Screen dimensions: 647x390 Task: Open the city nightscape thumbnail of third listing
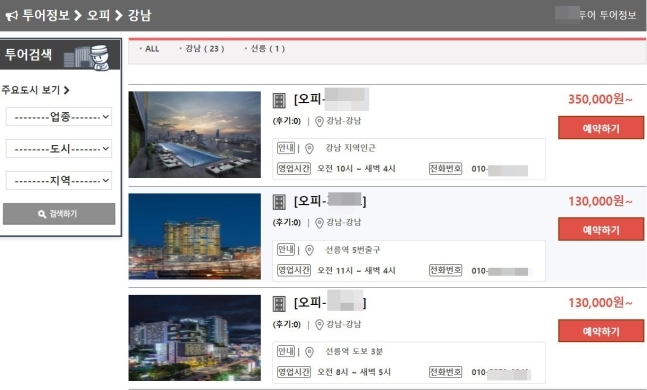pos(195,338)
